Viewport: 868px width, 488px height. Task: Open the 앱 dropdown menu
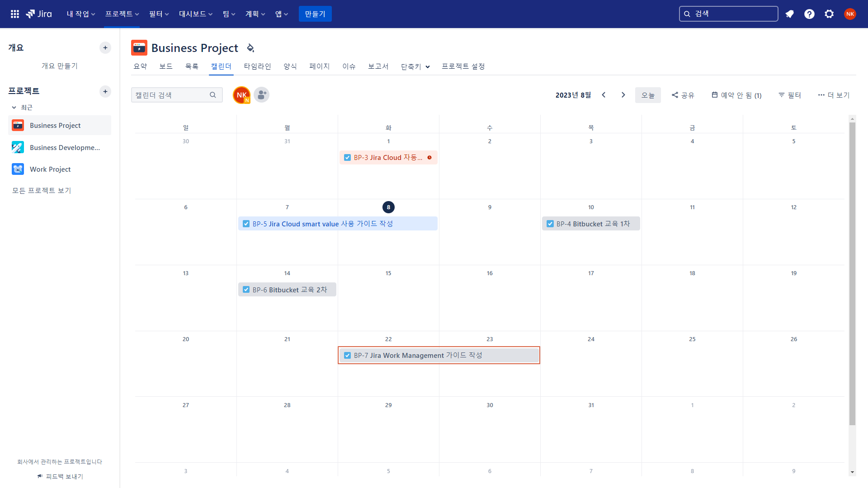click(282, 14)
